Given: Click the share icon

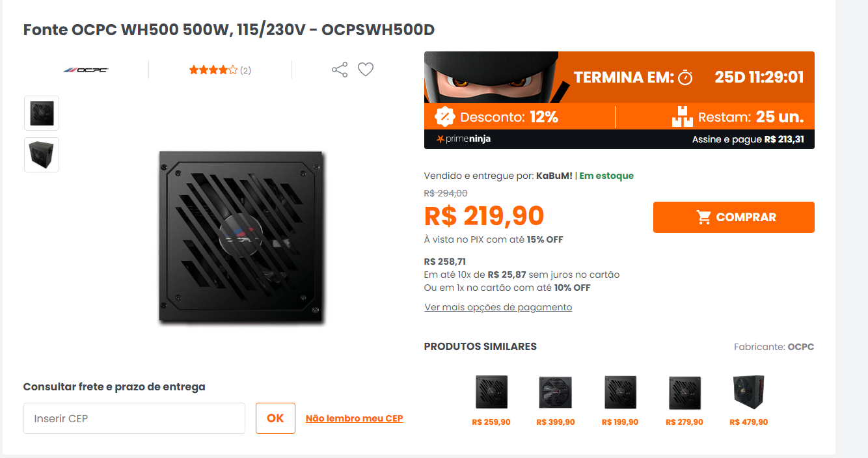Looking at the screenshot, I should click(x=340, y=70).
